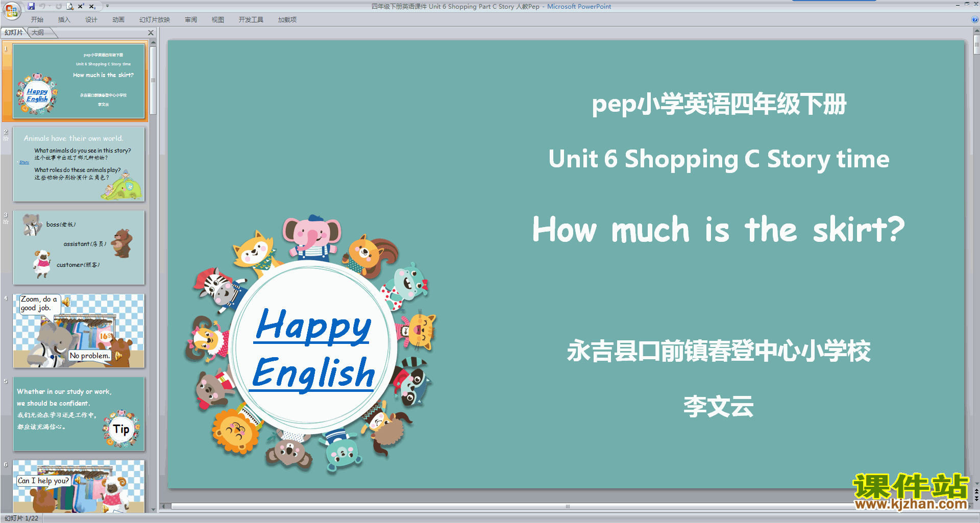Click the thumbnail pane scrollbar handle
This screenshot has height=523, width=980.
point(153,81)
